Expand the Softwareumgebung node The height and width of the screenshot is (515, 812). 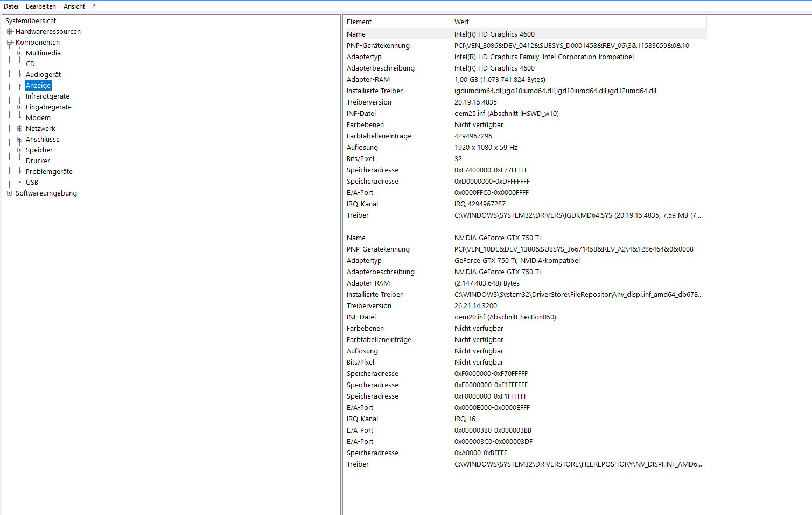tap(9, 193)
